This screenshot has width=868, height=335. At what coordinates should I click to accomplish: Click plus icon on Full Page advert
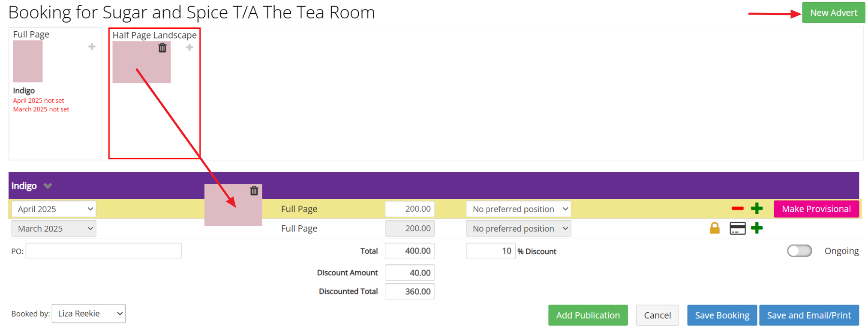point(92,47)
